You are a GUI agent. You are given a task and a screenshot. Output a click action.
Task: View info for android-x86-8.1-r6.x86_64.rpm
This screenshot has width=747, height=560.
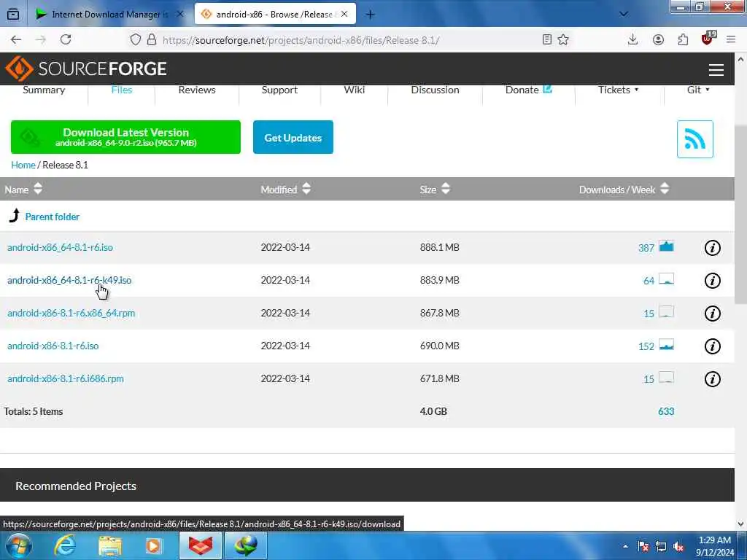712,314
